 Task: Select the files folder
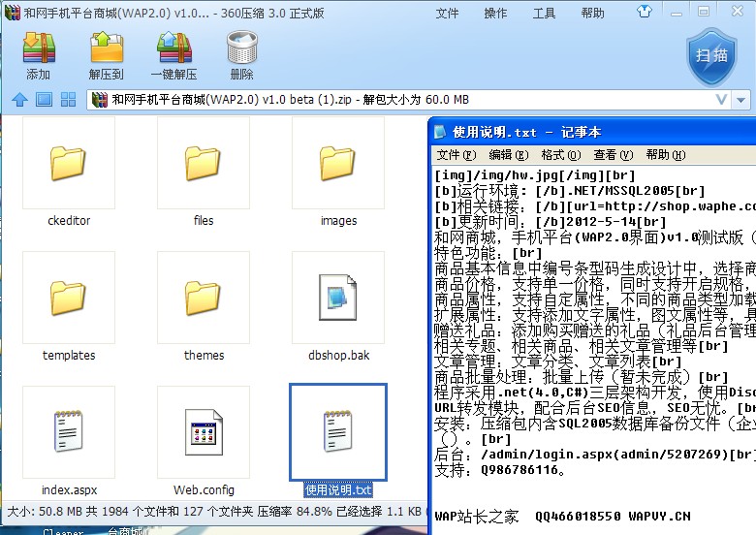pos(203,164)
